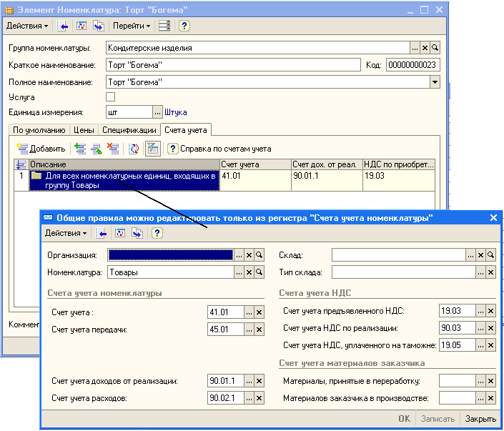Screen dimensions: 504x431
Task: Click the Штука unit link
Action: (x=176, y=112)
